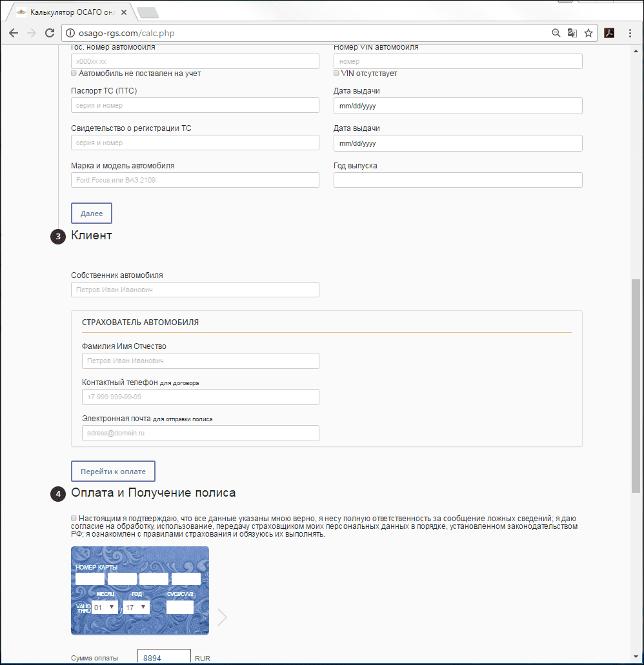Translate this page icon
This screenshot has height=665, width=644.
coord(572,33)
